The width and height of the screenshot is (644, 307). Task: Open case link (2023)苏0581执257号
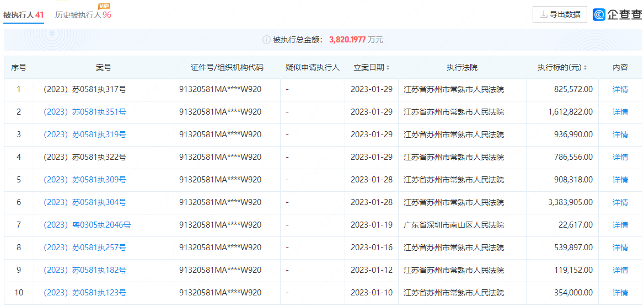(85, 247)
